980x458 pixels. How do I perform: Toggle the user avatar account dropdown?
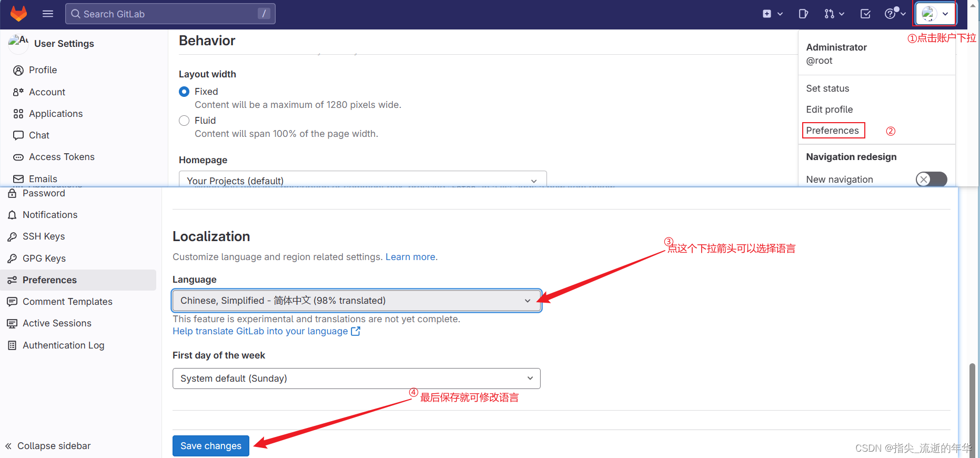click(935, 14)
